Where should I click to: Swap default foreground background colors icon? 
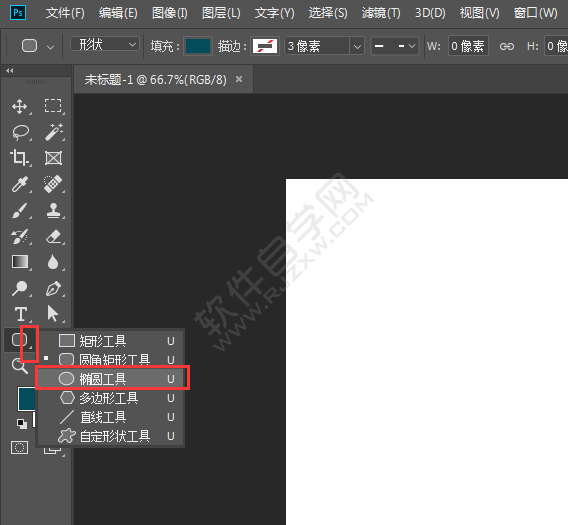[x=22, y=423]
